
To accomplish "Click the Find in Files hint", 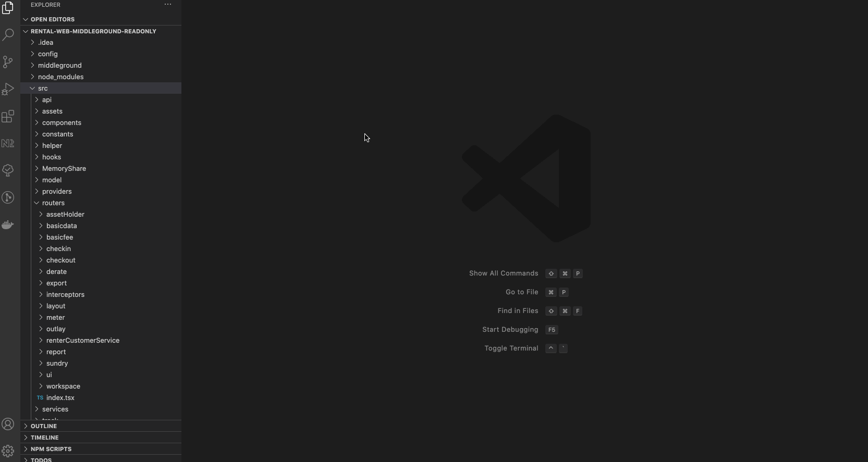I will 518,311.
